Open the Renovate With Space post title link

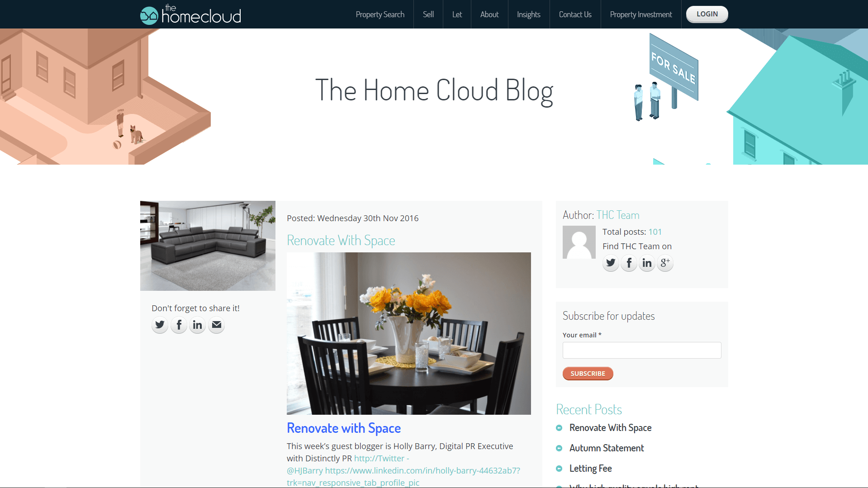(341, 240)
